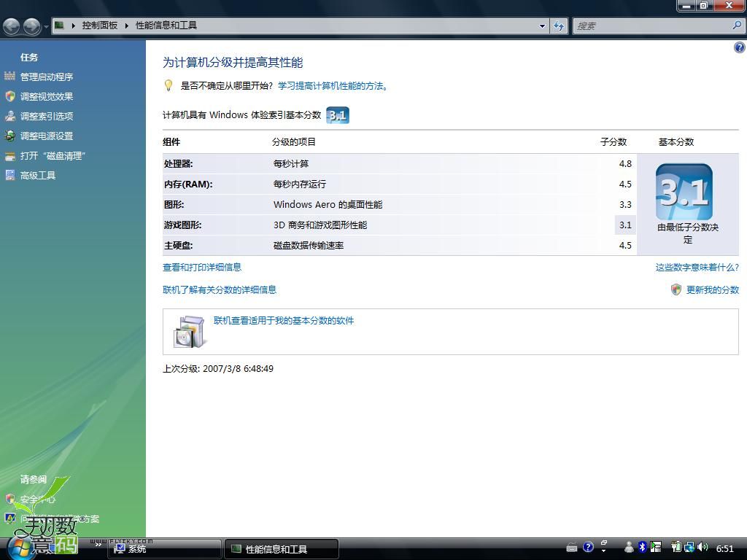Click the large 3.1 base score logo

[x=684, y=192]
